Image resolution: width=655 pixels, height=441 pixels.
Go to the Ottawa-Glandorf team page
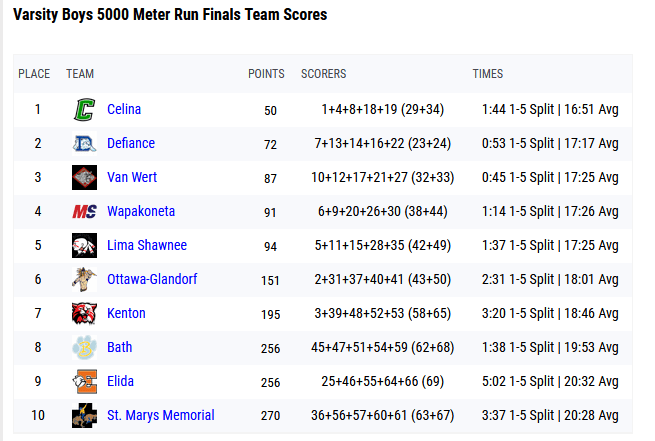(152, 280)
